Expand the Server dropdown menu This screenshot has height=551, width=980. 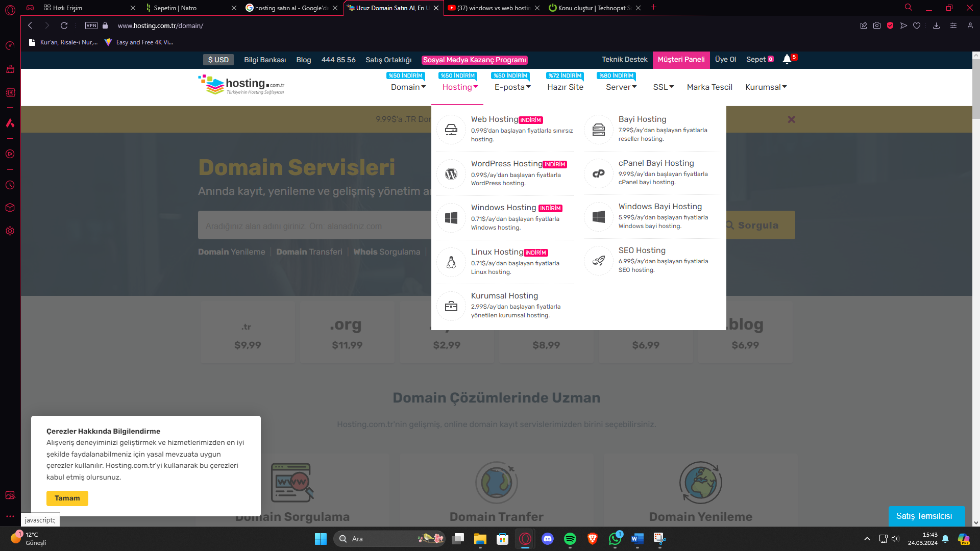621,87
